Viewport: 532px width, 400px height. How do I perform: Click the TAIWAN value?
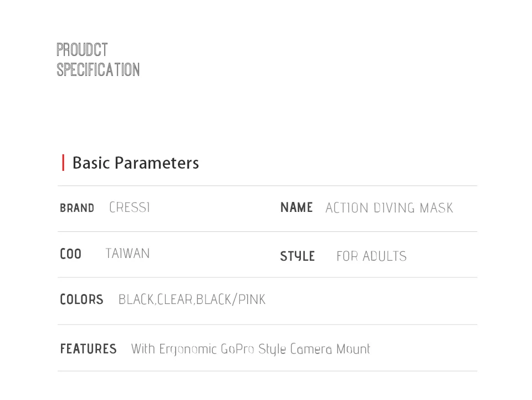(x=127, y=254)
